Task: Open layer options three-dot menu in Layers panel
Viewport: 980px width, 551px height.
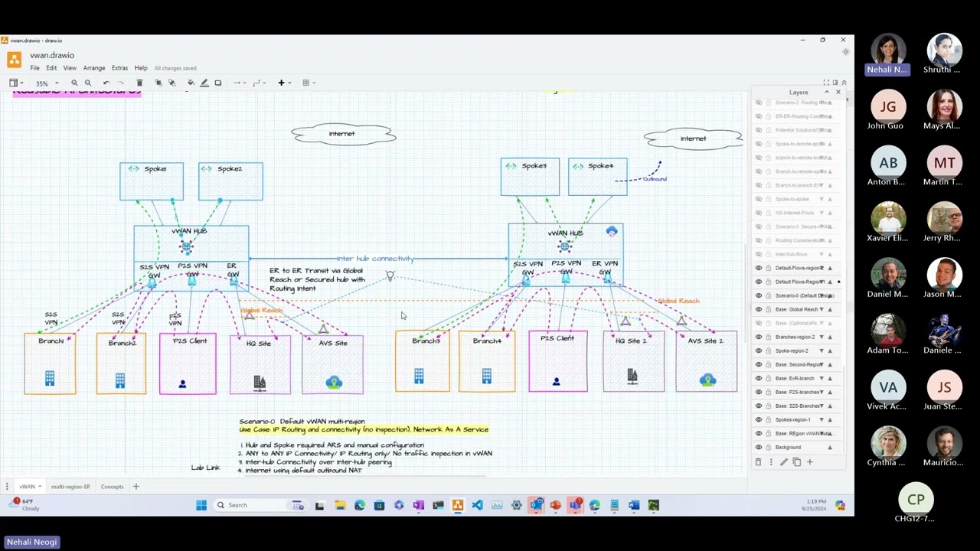Action: pyautogui.click(x=771, y=462)
